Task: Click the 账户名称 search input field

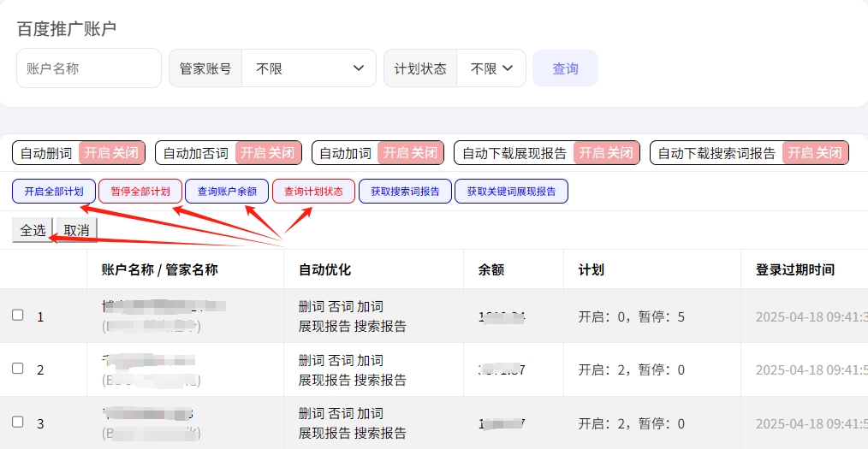Action: (88, 68)
